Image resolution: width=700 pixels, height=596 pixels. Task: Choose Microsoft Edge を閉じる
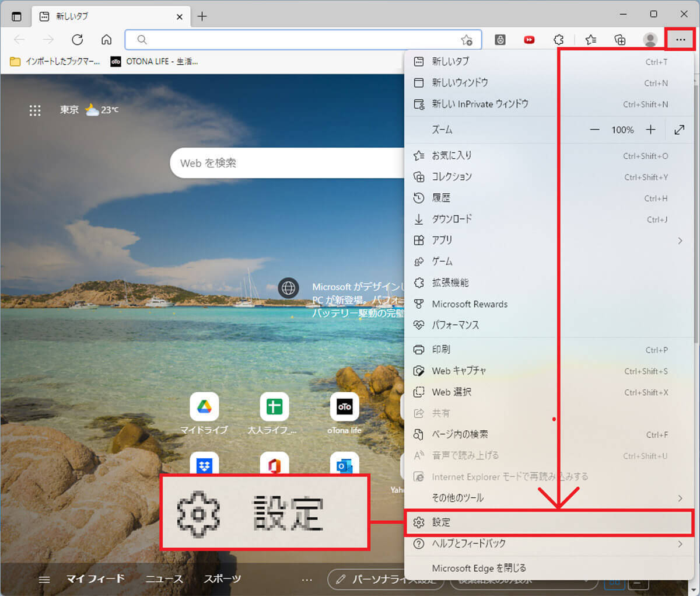pos(549,568)
